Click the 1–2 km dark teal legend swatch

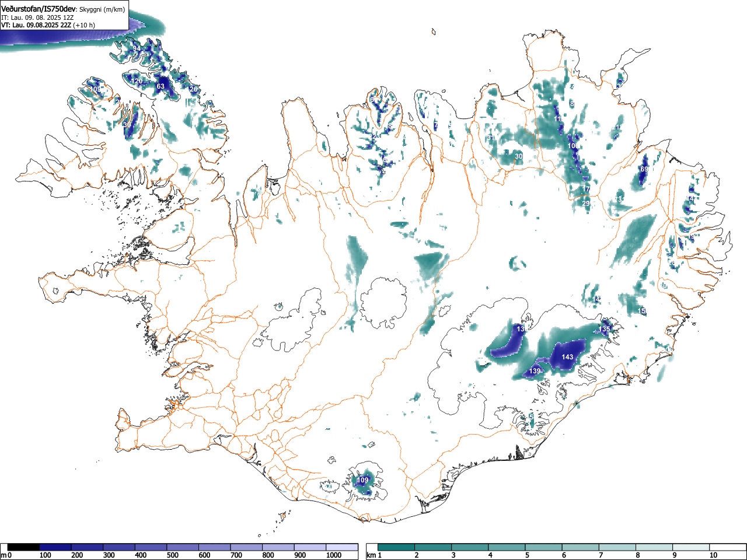(397, 547)
